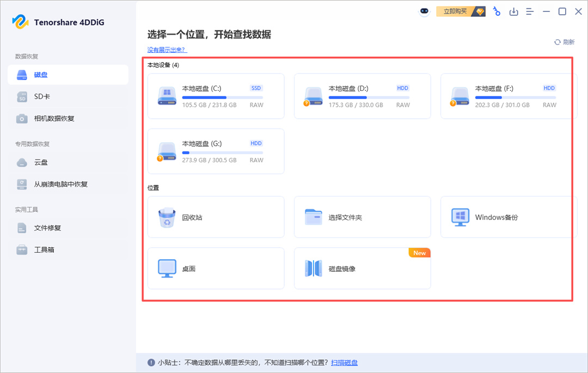This screenshot has width=588, height=373.
Task: Click the cloud drive sidebar icon
Action: [22, 162]
